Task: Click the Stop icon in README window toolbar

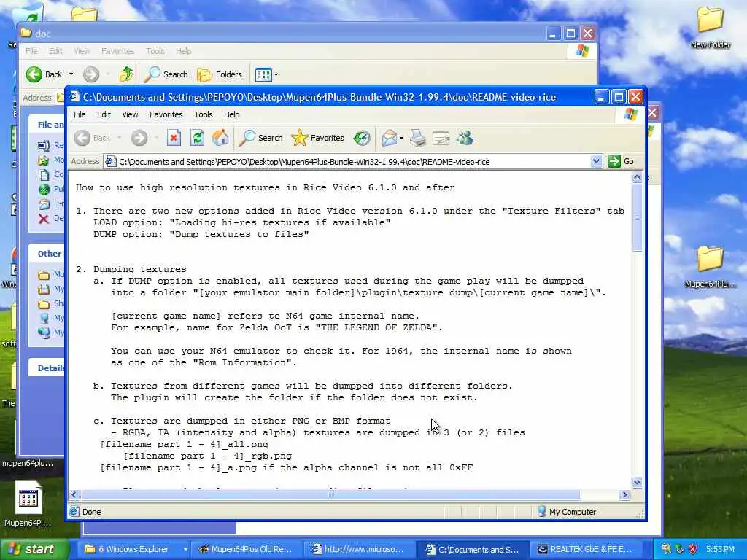Action: point(174,138)
